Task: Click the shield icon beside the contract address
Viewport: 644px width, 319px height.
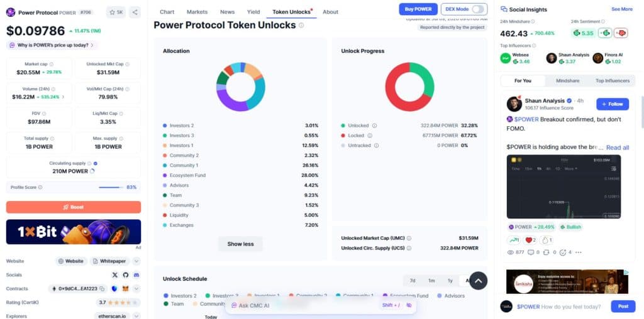Action: point(114,289)
